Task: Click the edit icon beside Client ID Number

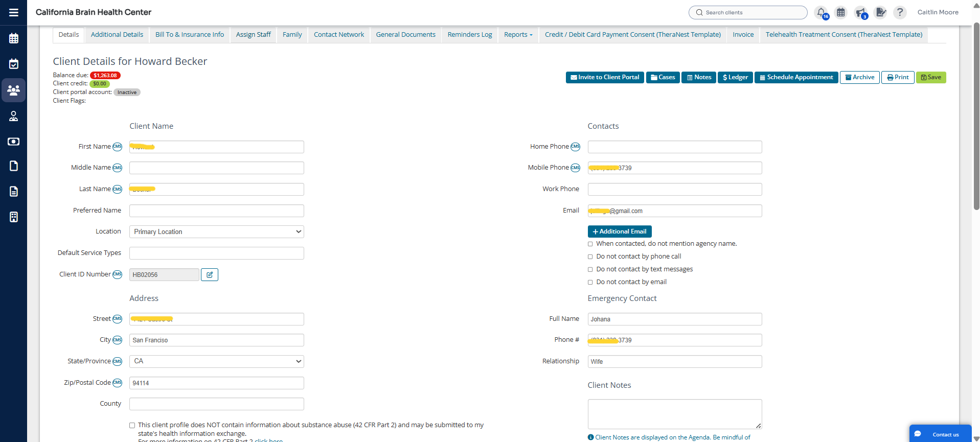Action: (x=210, y=275)
